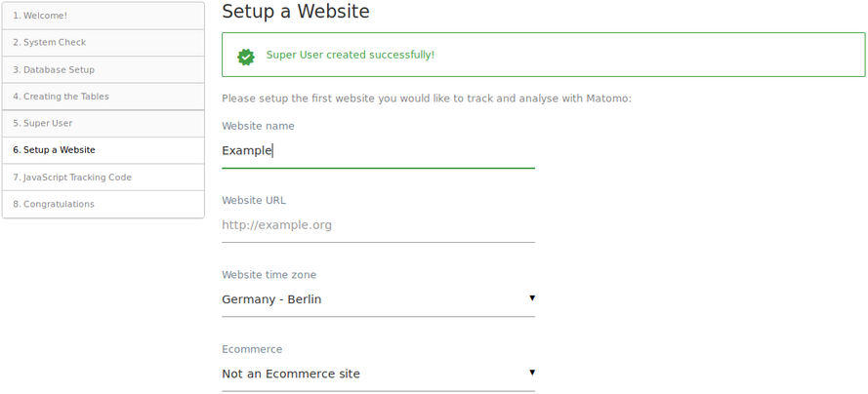868x394 pixels.
Task: Click the Website URL input field
Action: coord(378,225)
